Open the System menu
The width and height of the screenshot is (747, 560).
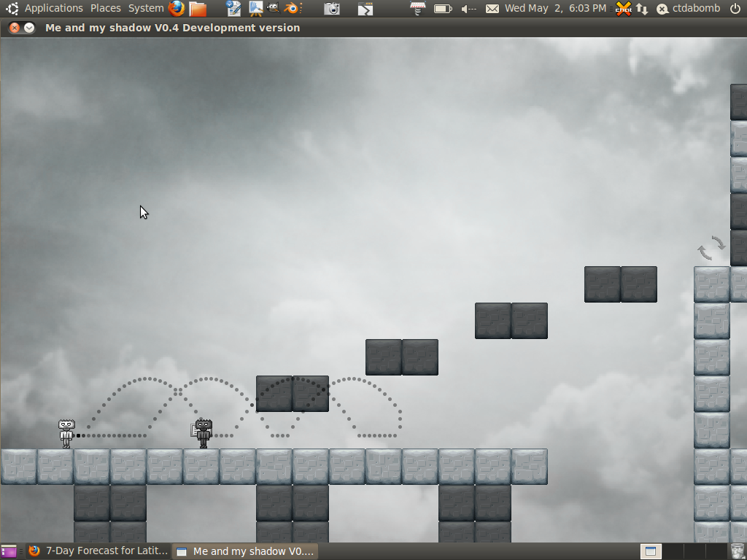(x=146, y=9)
